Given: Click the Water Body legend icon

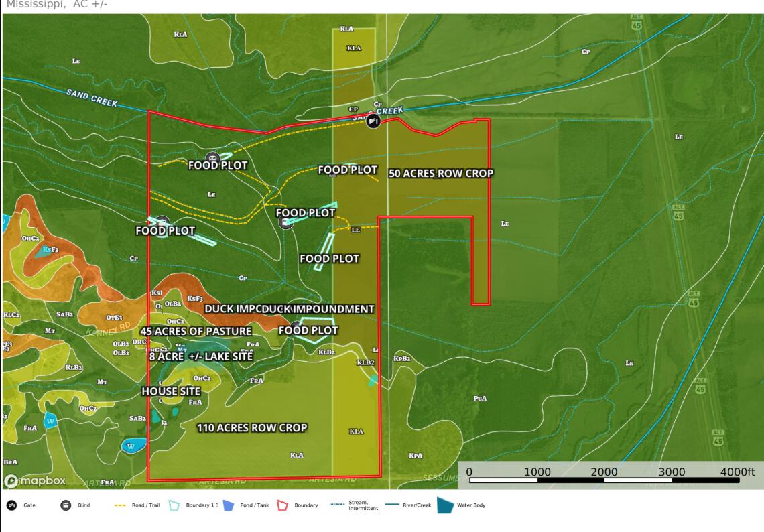Looking at the screenshot, I should pos(444,505).
